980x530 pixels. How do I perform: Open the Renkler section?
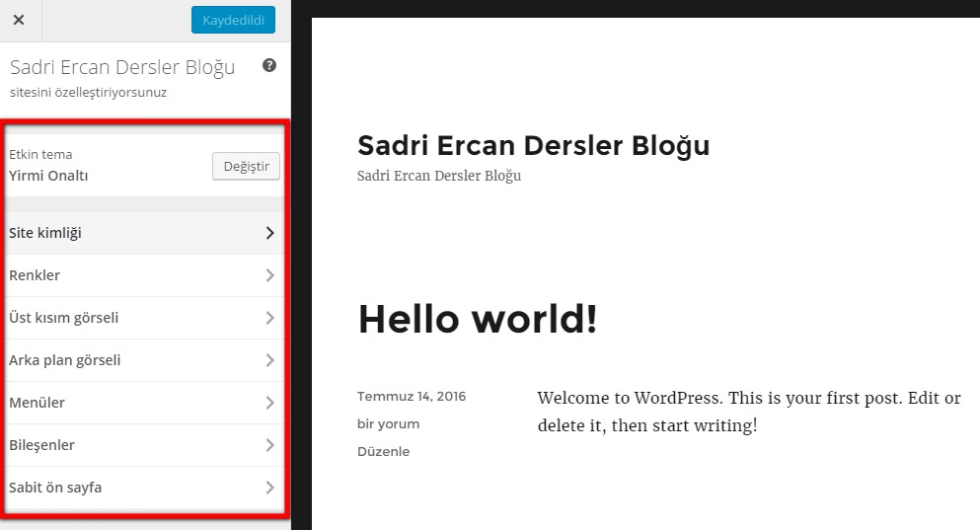tap(144, 275)
